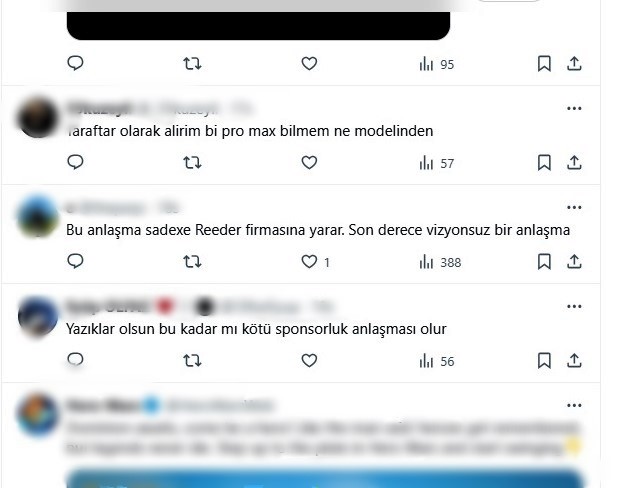Screen dimensions: 617x488
Task: Reply to the 'Yazıklar olsun' tweet
Action: tap(75, 360)
